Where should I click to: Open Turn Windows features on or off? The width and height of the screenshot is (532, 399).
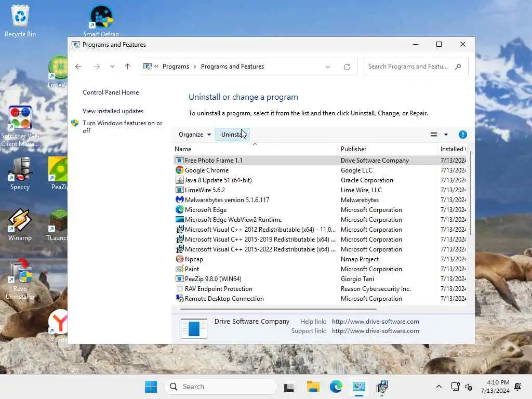click(x=123, y=127)
